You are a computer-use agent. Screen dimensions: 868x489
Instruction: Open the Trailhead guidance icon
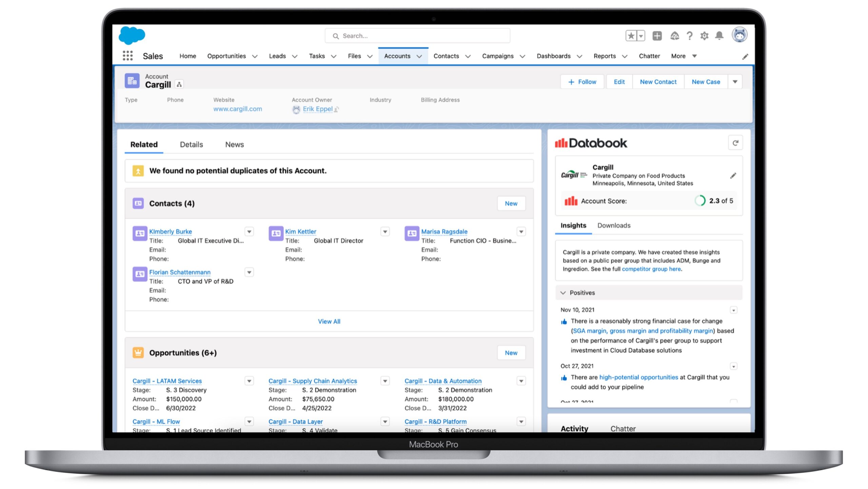(674, 36)
